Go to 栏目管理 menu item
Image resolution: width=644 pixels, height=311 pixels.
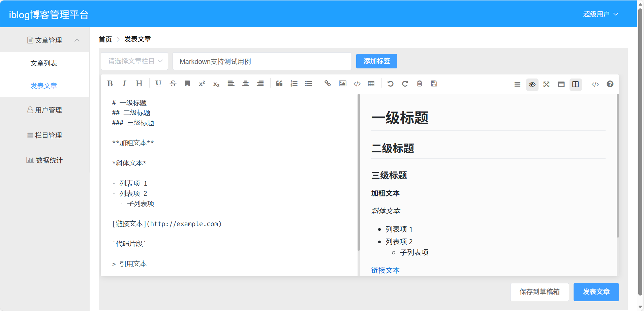coord(45,135)
